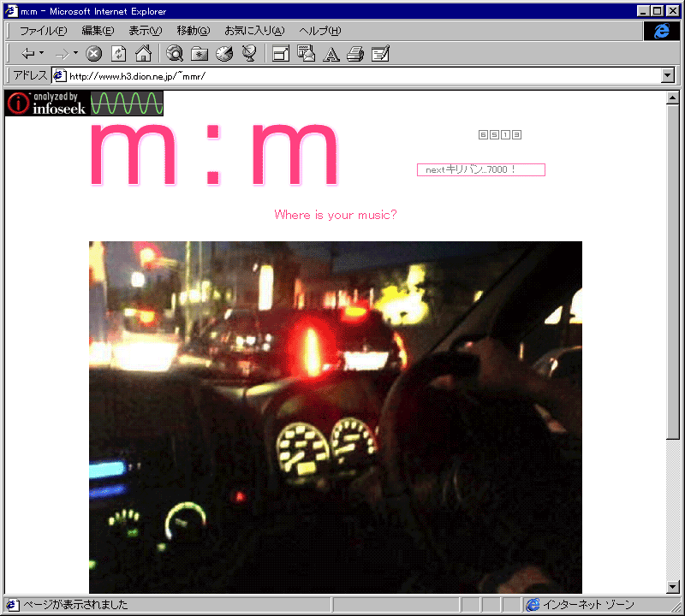
Task: Open the ファイル(F) menu
Action: coord(44,31)
